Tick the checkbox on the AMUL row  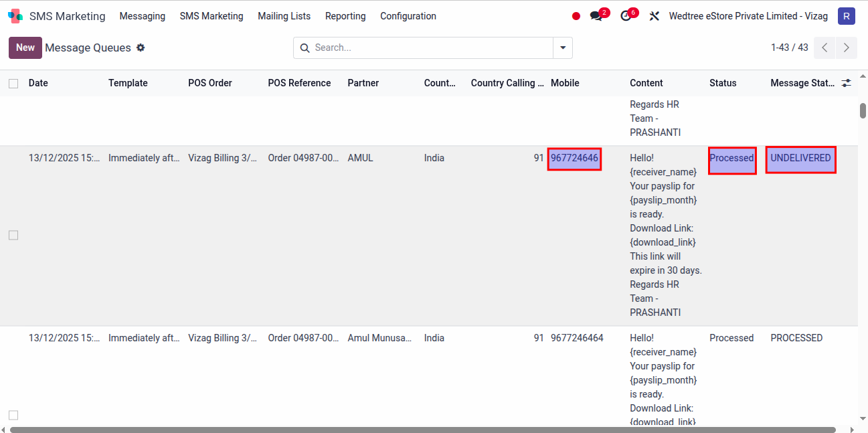click(12, 234)
